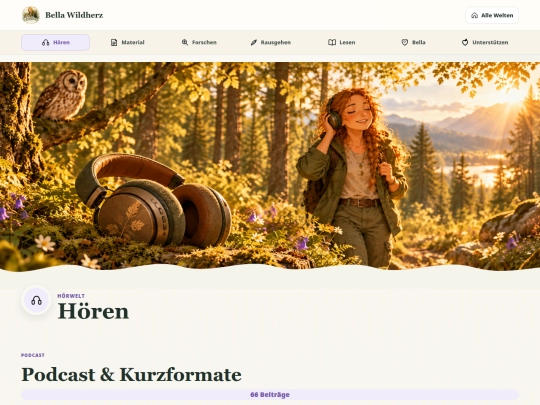Click the 66 Beiträge bar
The width and height of the screenshot is (540, 405).
pos(270,395)
